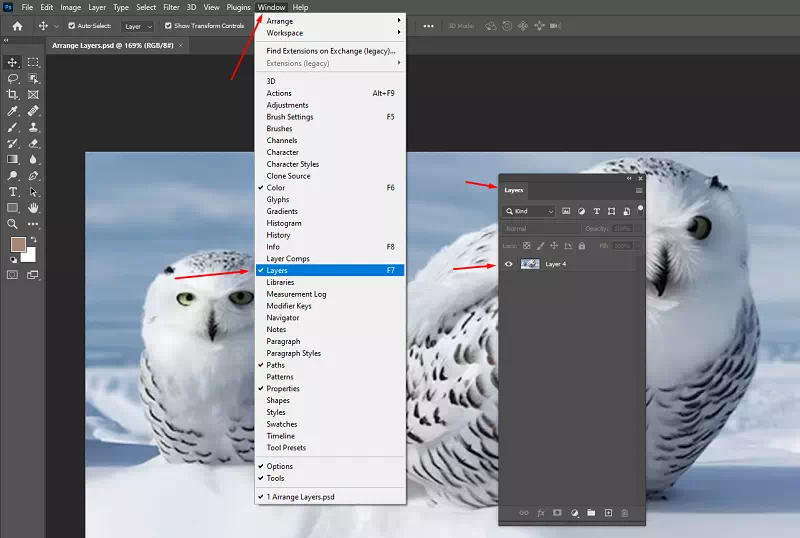This screenshot has height=538, width=800.
Task: Hide Layer 4 with the eye icon
Action: coord(508,264)
